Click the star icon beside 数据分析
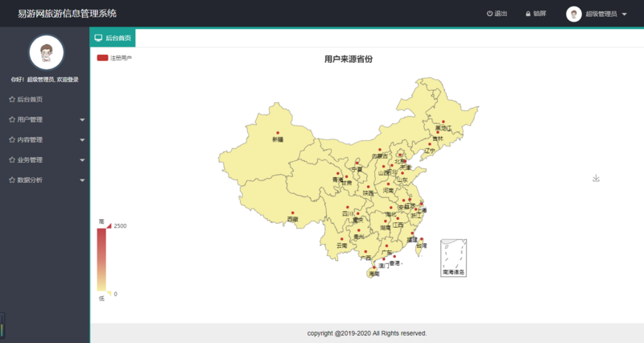 pyautogui.click(x=12, y=180)
